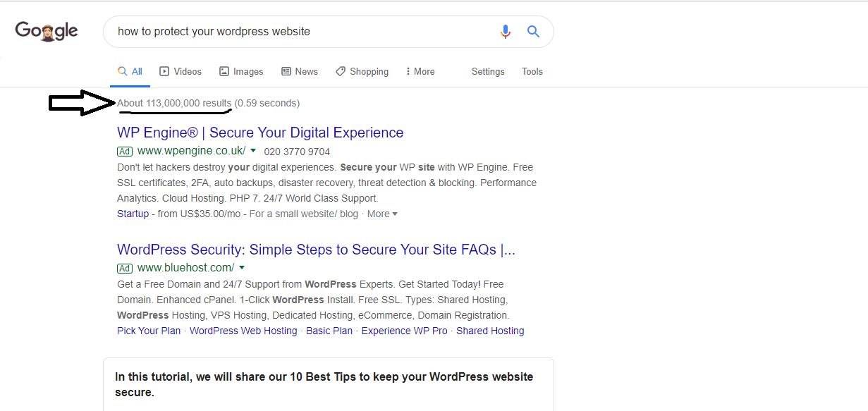
Task: Click the Videos tab play icon
Action: (x=164, y=71)
